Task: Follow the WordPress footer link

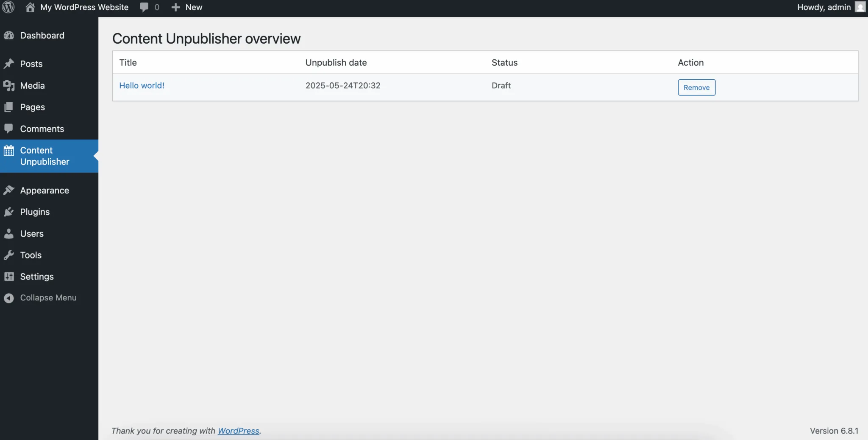Action: pos(238,431)
